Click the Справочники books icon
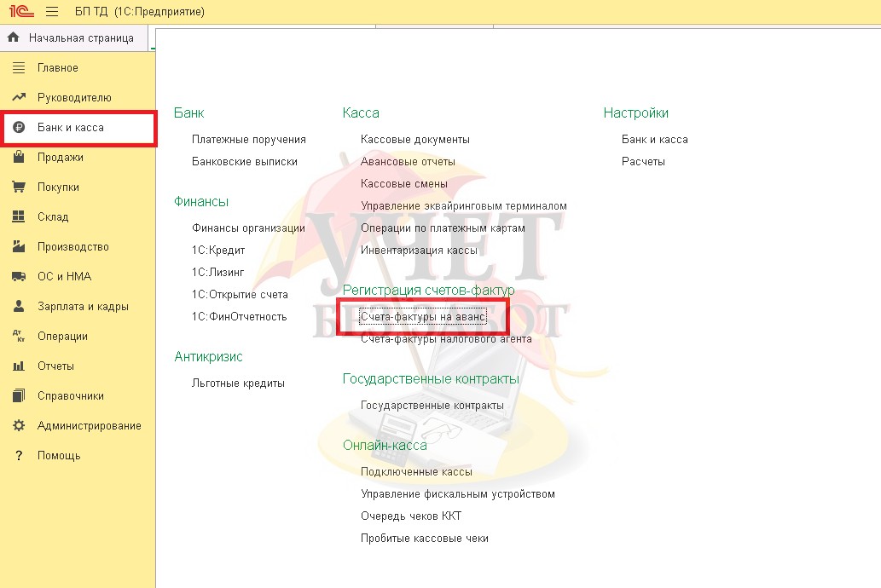881x588 pixels. pyautogui.click(x=19, y=396)
